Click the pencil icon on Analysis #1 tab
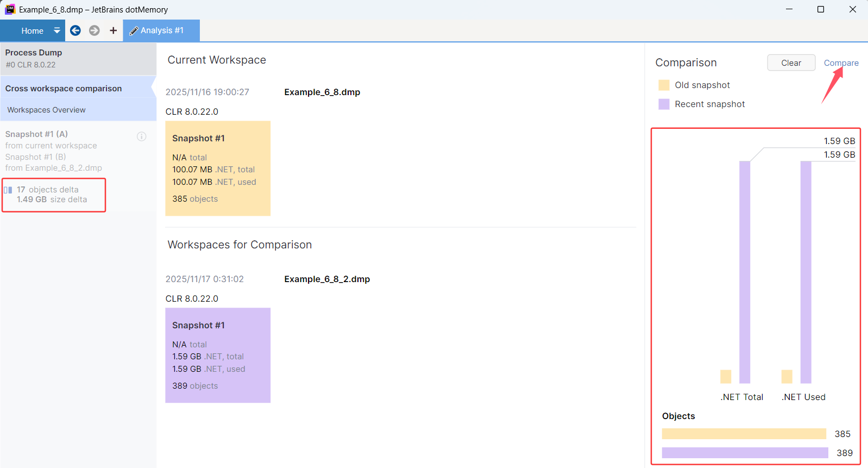This screenshot has height=468, width=868. 134,31
